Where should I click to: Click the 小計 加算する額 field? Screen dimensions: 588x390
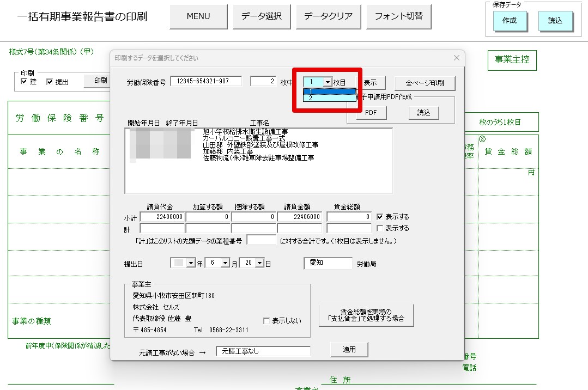coord(208,217)
